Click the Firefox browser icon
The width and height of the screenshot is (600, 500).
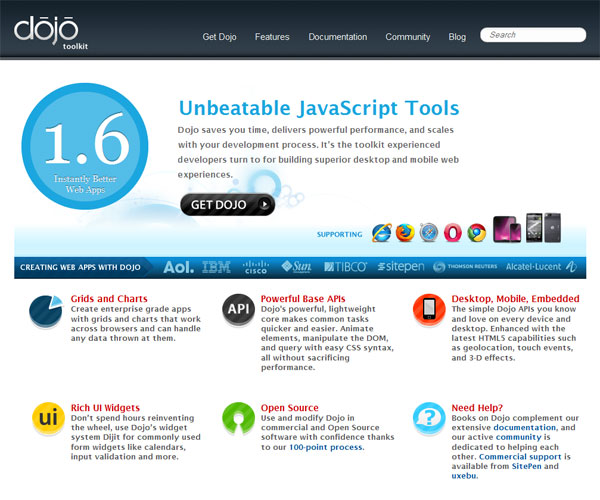tap(405, 233)
